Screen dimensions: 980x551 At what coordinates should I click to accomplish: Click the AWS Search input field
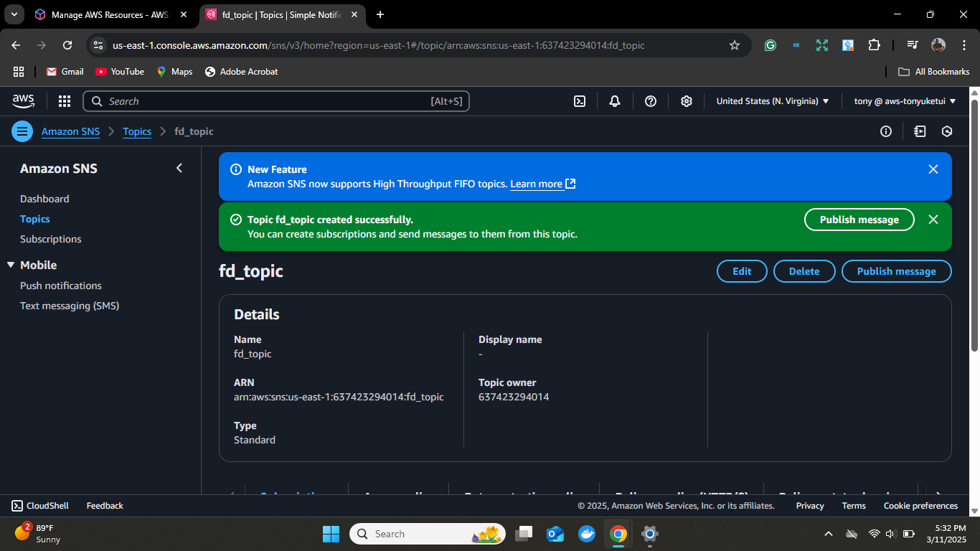pos(276,101)
